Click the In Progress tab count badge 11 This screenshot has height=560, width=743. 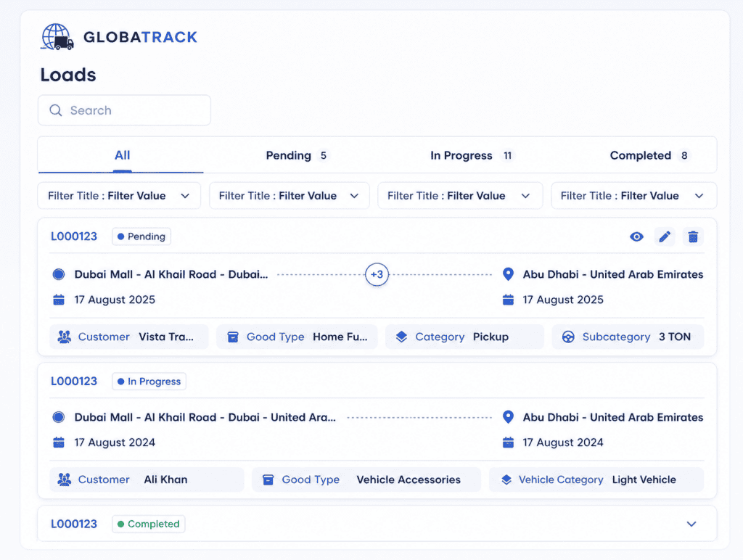pyautogui.click(x=507, y=155)
